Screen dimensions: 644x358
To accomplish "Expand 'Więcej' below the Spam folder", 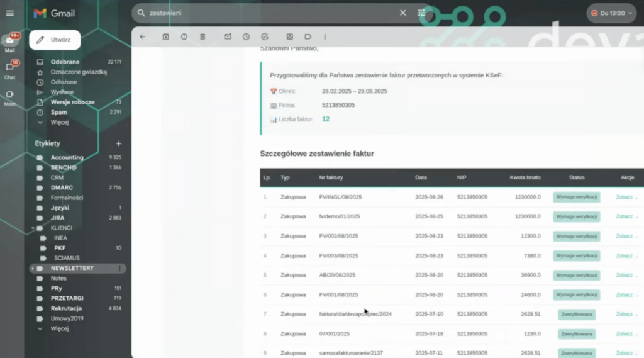I will [59, 122].
